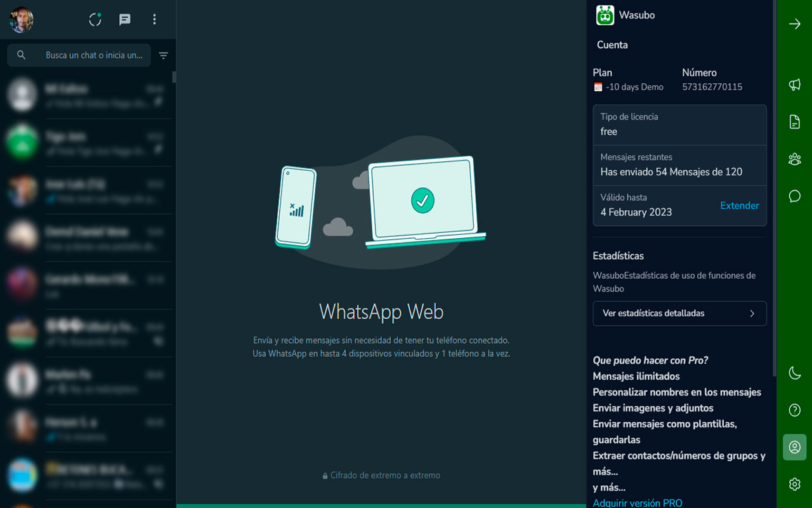Click the 'Plan' label
The width and height of the screenshot is (812, 508).
(x=603, y=72)
